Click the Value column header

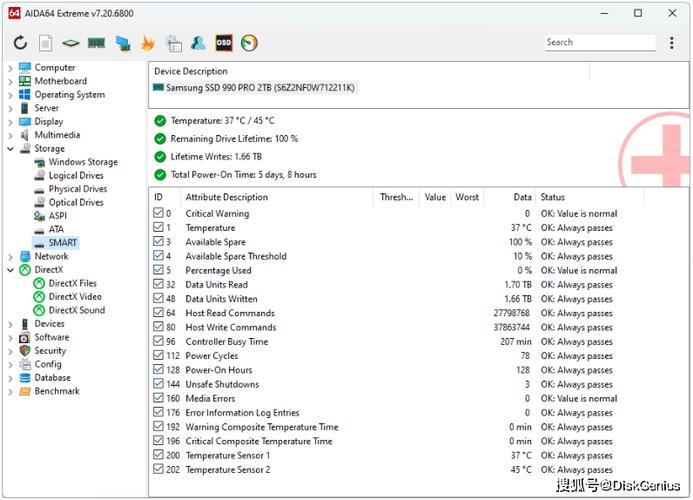click(435, 197)
